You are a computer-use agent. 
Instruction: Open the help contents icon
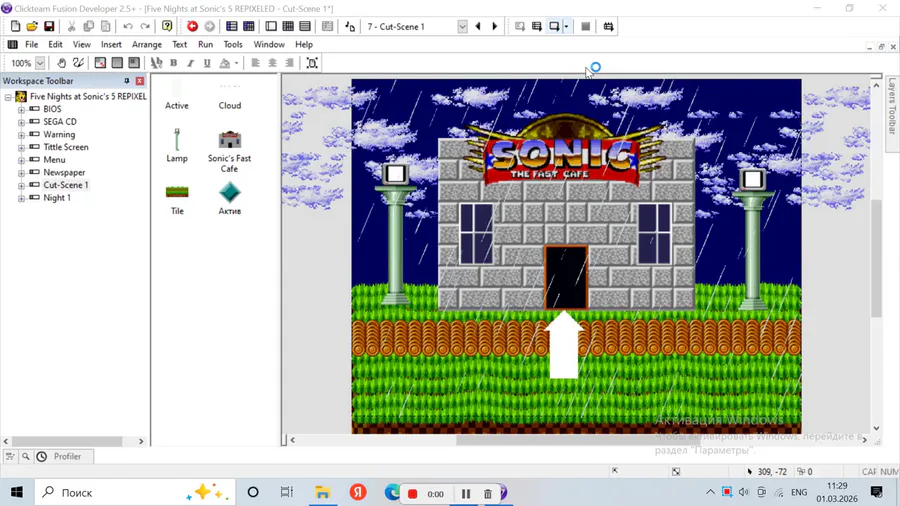[x=167, y=26]
